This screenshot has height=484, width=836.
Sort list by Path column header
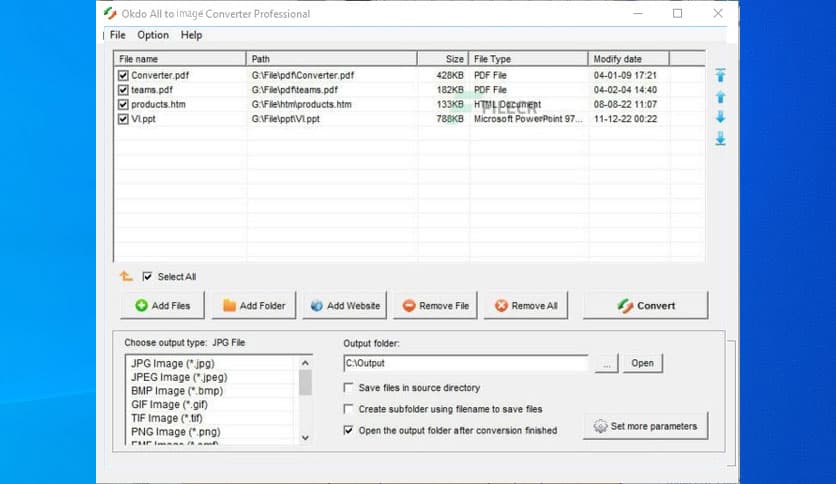tap(332, 59)
